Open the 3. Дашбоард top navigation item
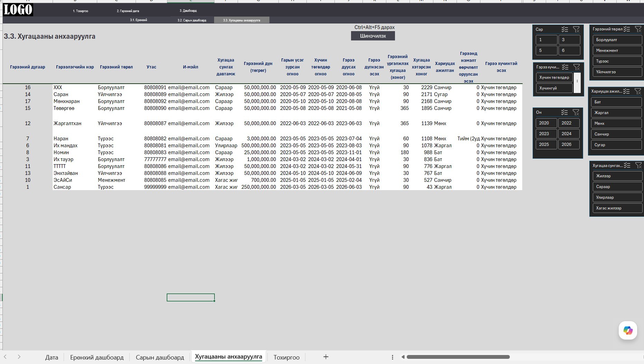Image resolution: width=644 pixels, height=364 pixels. [x=188, y=11]
